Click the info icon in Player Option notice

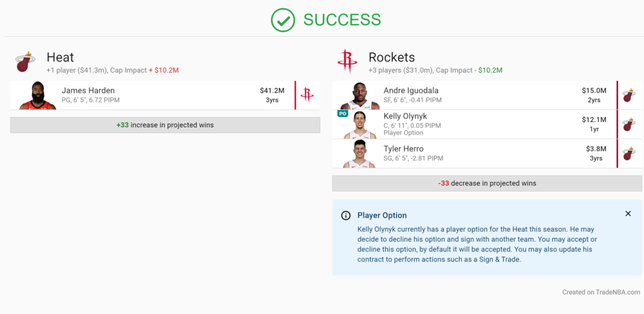click(x=346, y=216)
